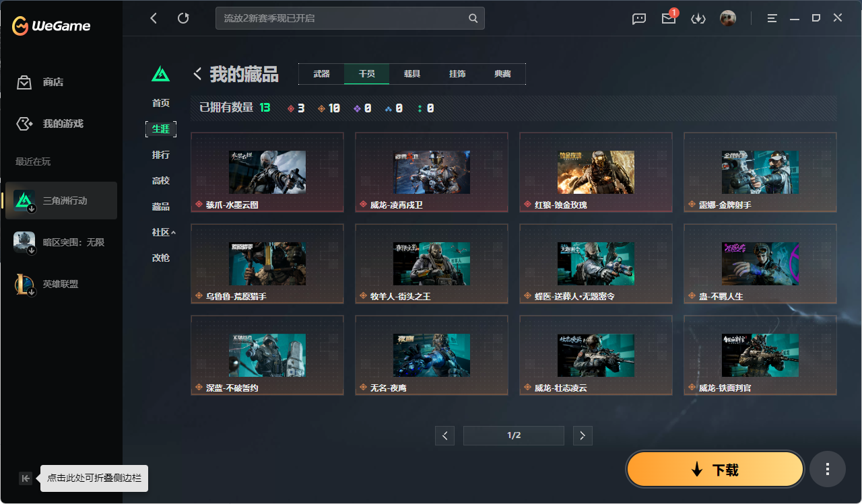This screenshot has width=862, height=504.
Task: Open the 蛊-不羁人生 skin card
Action: coord(760,263)
